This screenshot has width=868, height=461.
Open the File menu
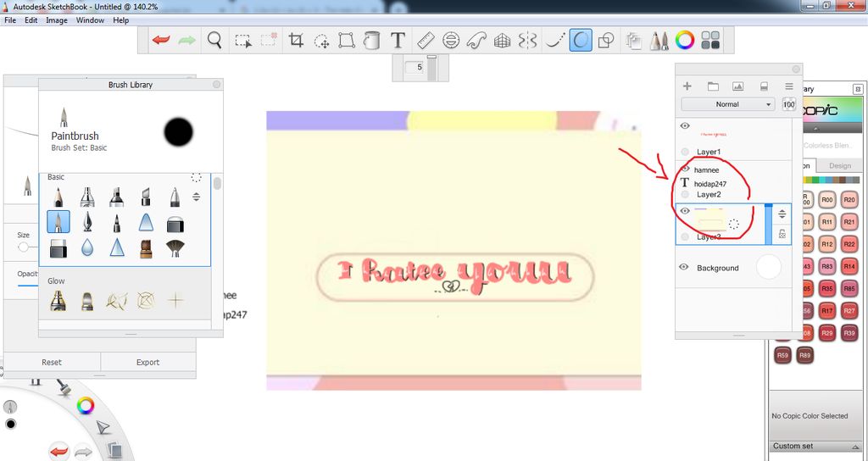click(x=10, y=20)
